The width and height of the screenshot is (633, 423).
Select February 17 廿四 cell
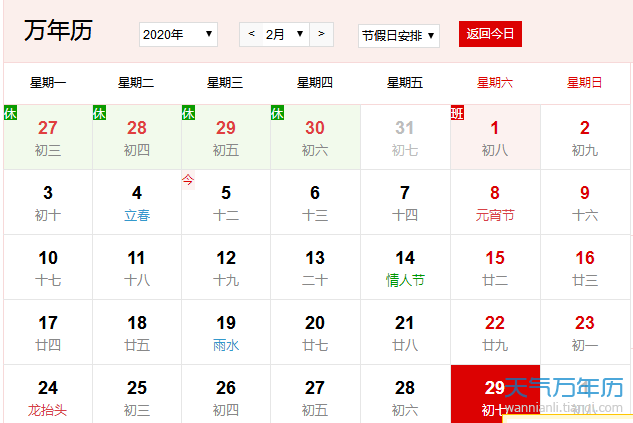pos(48,332)
